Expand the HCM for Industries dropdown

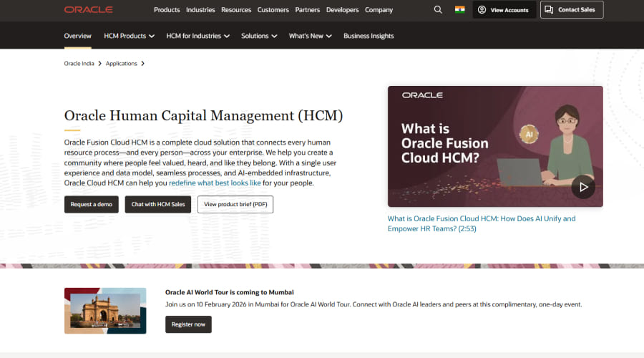[x=197, y=37]
